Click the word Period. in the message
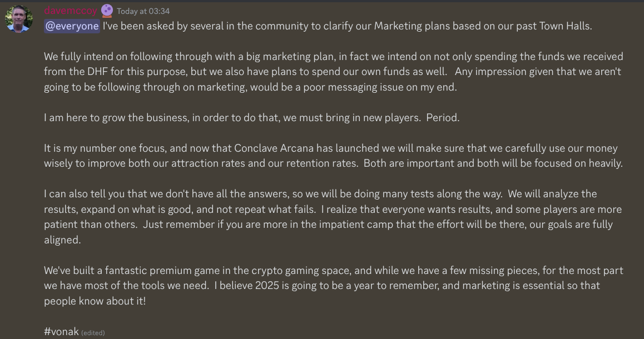The height and width of the screenshot is (339, 644). click(x=443, y=118)
